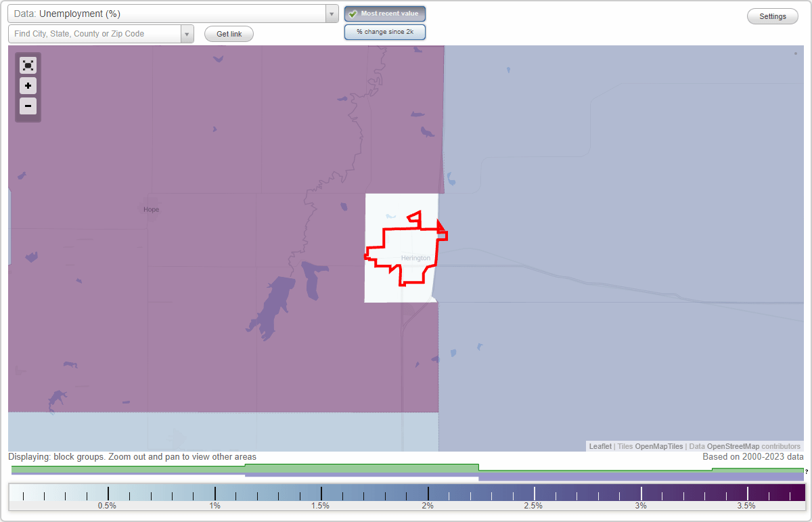Open the Data Unemployment (%) dropdown arrow

pyautogui.click(x=332, y=14)
